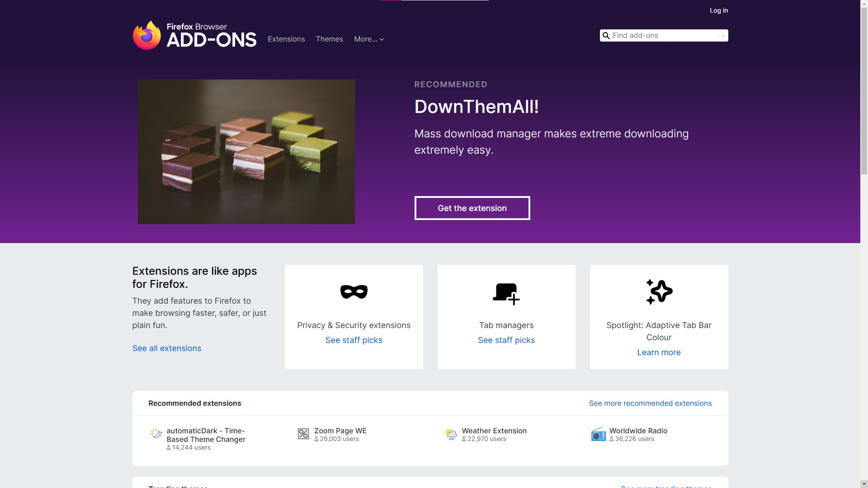The image size is (868, 488).
Task: Click the magnifier search icon
Action: point(606,36)
